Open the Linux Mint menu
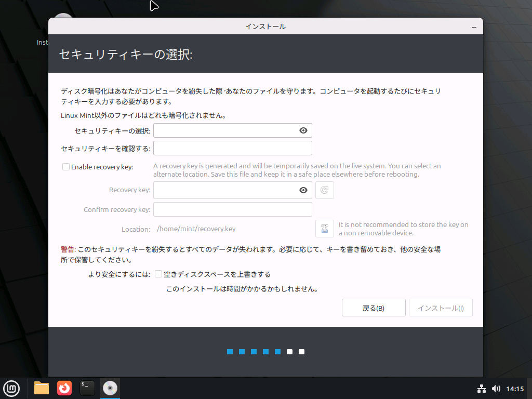This screenshot has width=532, height=399. point(11,388)
